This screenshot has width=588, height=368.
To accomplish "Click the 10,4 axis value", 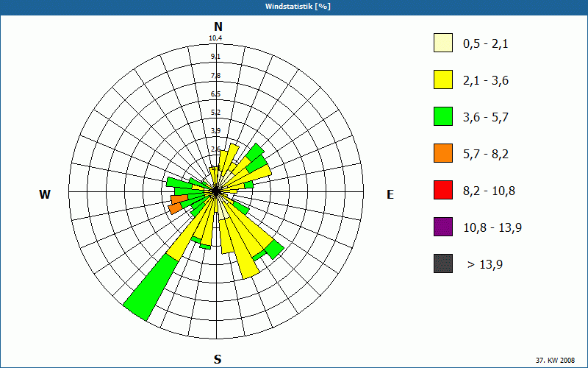I will (215, 38).
